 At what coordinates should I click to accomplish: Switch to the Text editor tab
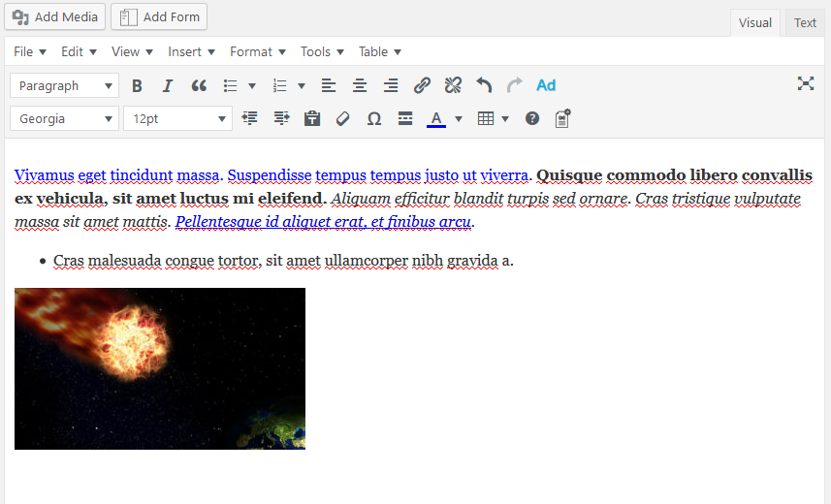pyautogui.click(x=805, y=23)
